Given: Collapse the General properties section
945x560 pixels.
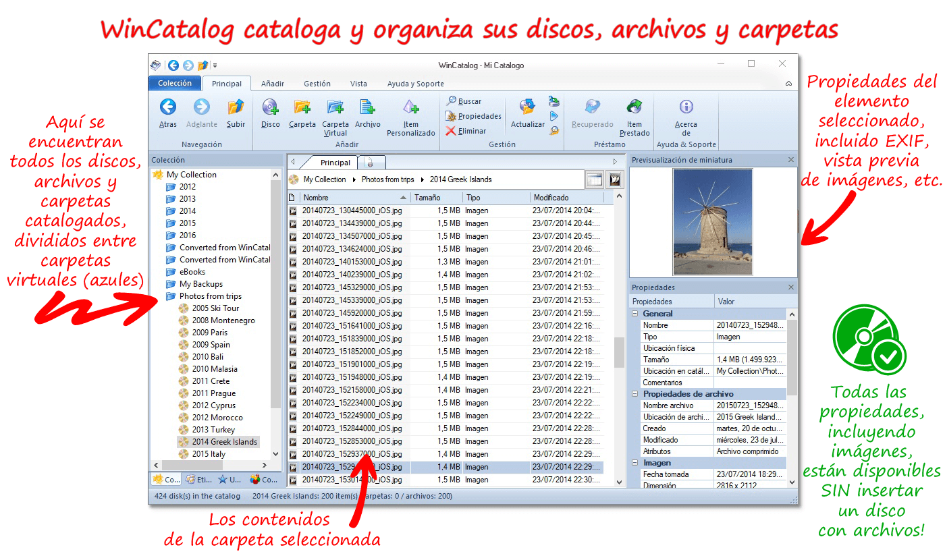Looking at the screenshot, I should (x=634, y=314).
